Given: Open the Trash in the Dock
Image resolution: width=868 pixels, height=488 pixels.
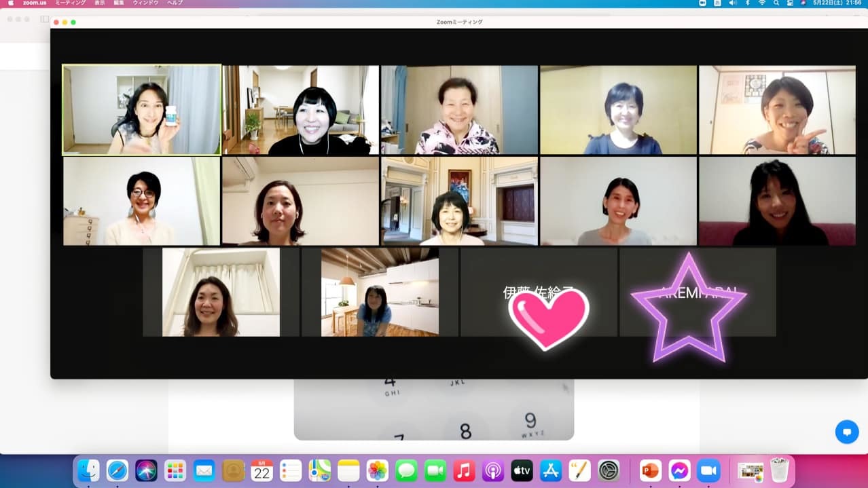Looking at the screenshot, I should [779, 470].
